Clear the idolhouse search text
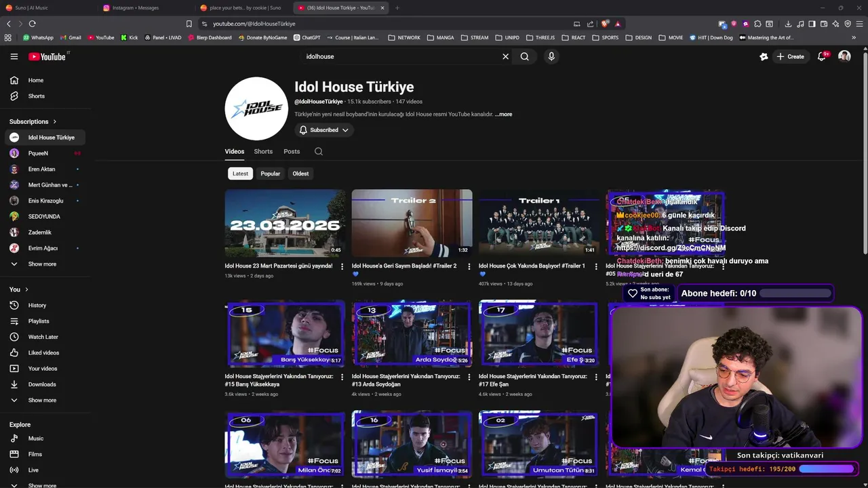Screen dimensions: 868x488 point(505,56)
